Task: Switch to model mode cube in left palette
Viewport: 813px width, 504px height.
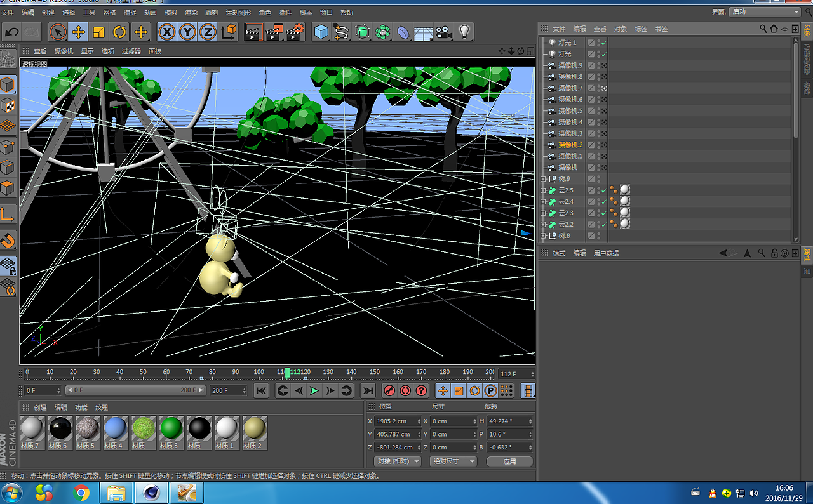Action: 8,84
